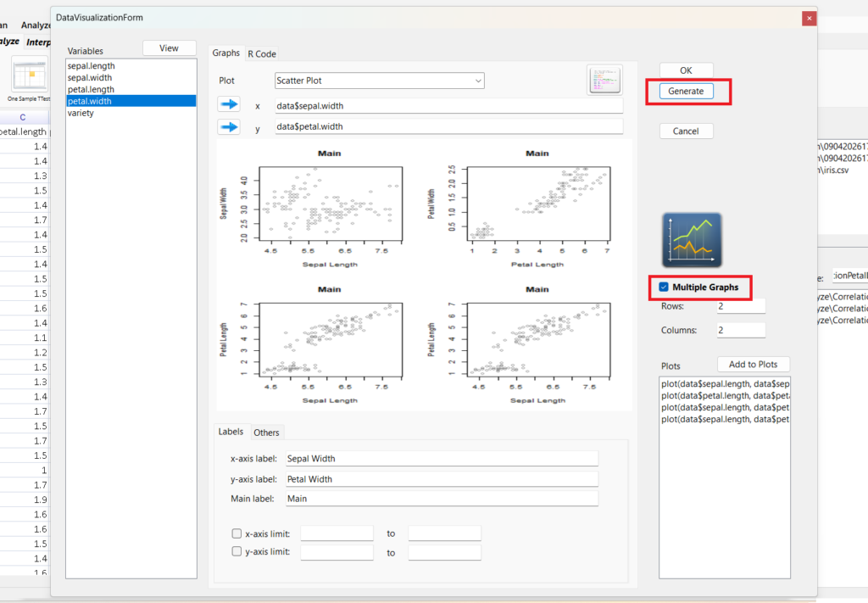
Task: Click the Add to Plots button
Action: point(753,365)
